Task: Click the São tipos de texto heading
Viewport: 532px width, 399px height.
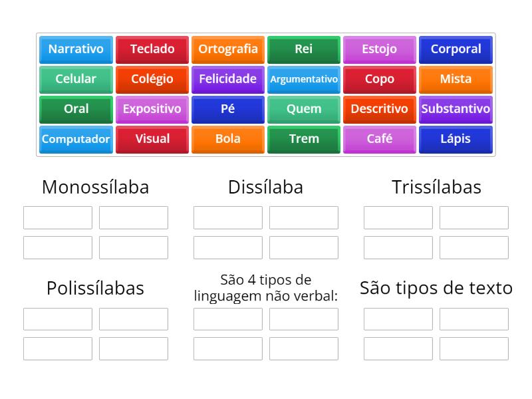Action: (x=436, y=288)
